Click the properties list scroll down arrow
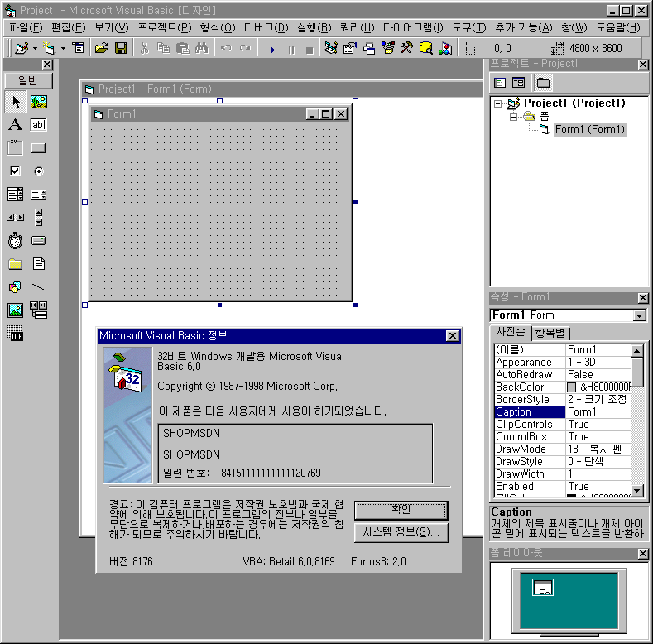Image resolution: width=653 pixels, height=644 pixels. coord(637,491)
